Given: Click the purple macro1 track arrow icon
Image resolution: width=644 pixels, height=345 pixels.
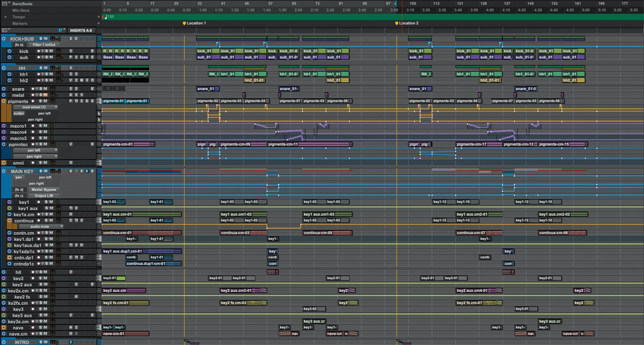Looking at the screenshot, I should coord(4,126).
